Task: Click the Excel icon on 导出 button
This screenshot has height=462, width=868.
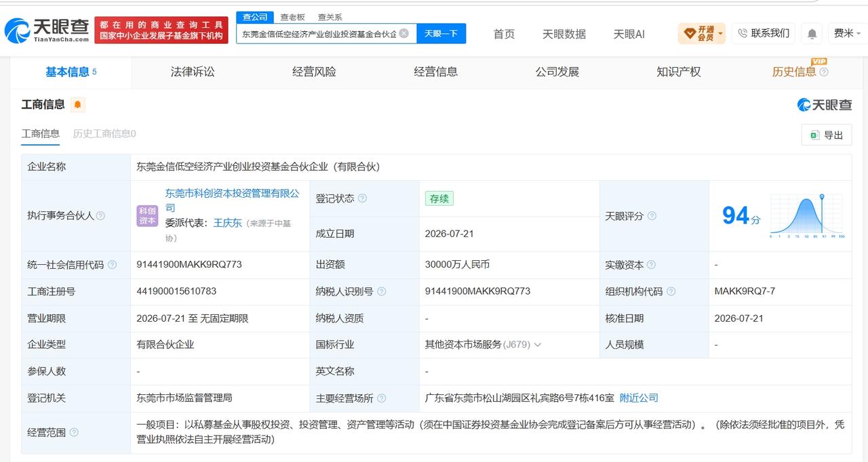Action: pos(814,135)
